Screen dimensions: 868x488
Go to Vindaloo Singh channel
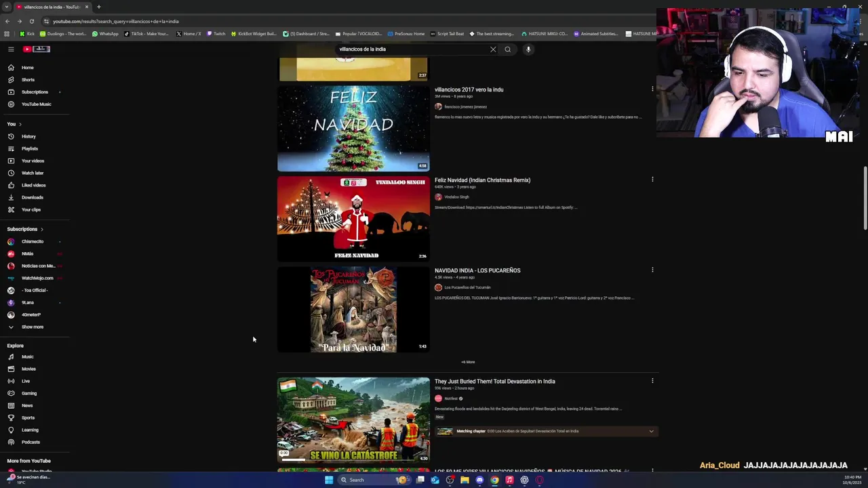point(456,197)
